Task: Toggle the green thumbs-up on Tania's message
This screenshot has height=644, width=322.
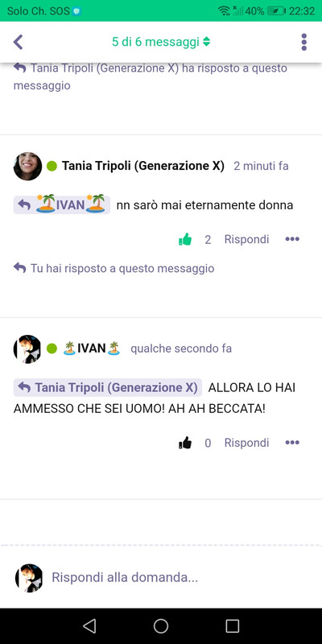Action: (x=185, y=239)
